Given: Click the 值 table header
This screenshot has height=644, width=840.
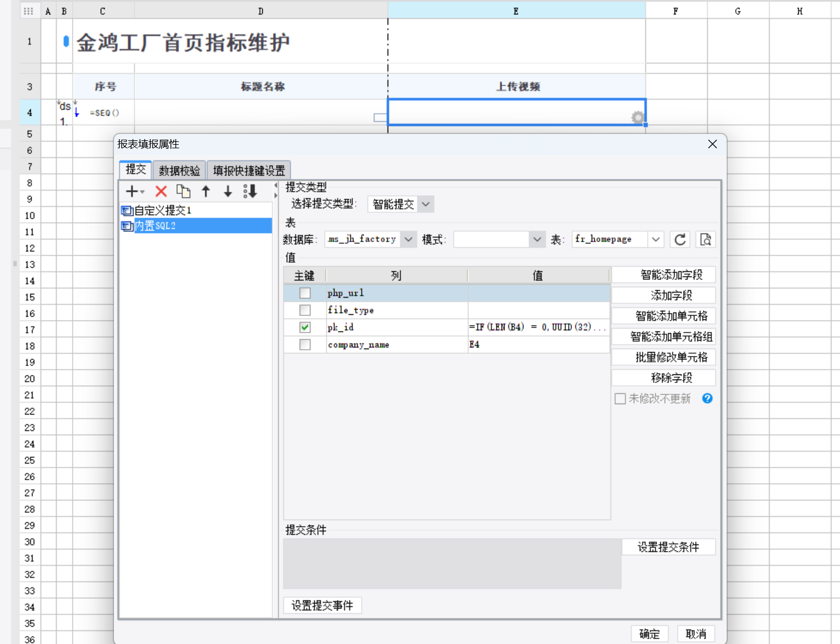Looking at the screenshot, I should click(x=538, y=276).
